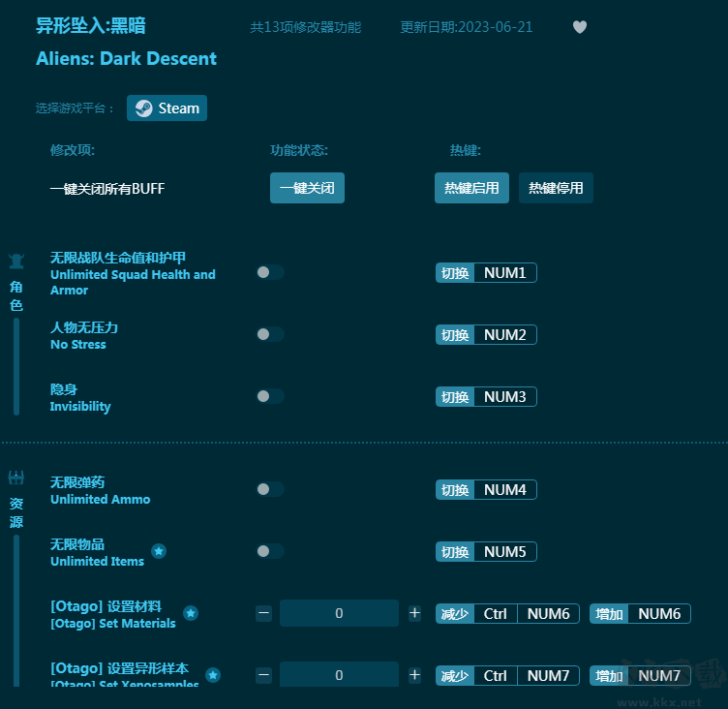Click the 功能状态 column header
Screen dimensions: 728x709
tap(299, 150)
